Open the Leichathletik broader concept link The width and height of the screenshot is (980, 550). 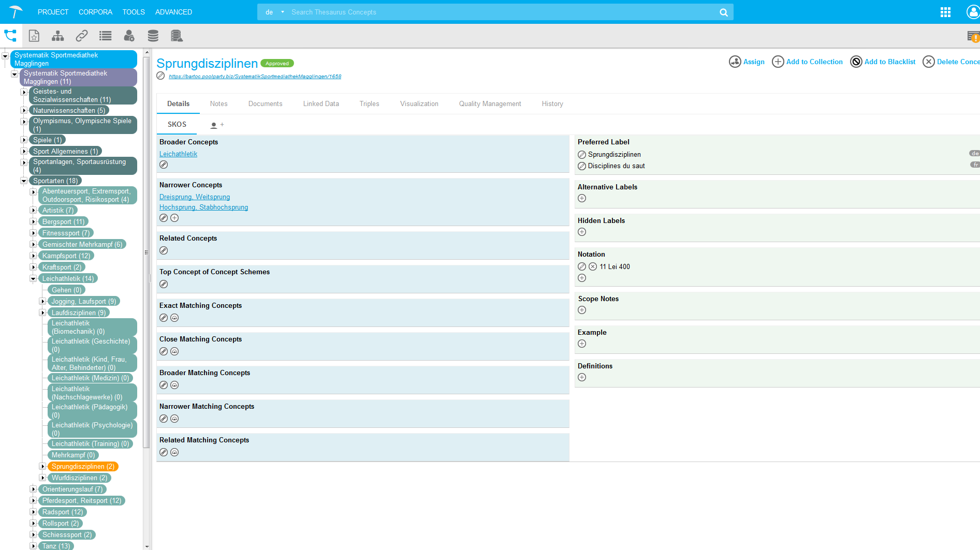click(x=178, y=154)
